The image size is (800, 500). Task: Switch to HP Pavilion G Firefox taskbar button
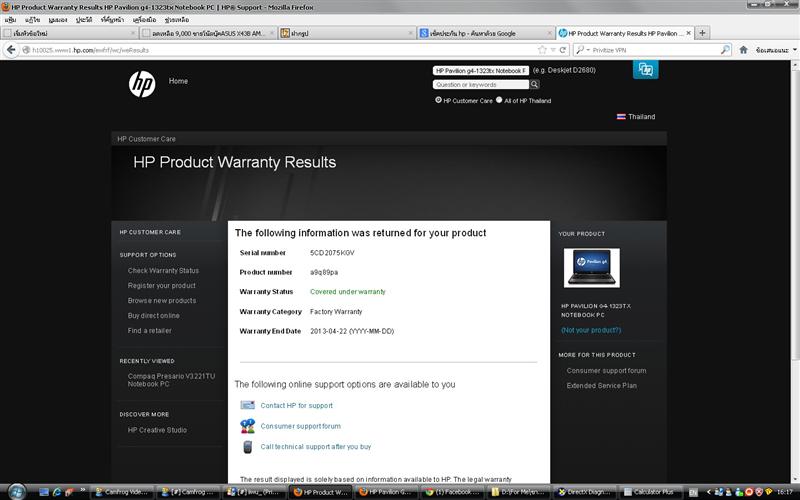pyautogui.click(x=387, y=492)
